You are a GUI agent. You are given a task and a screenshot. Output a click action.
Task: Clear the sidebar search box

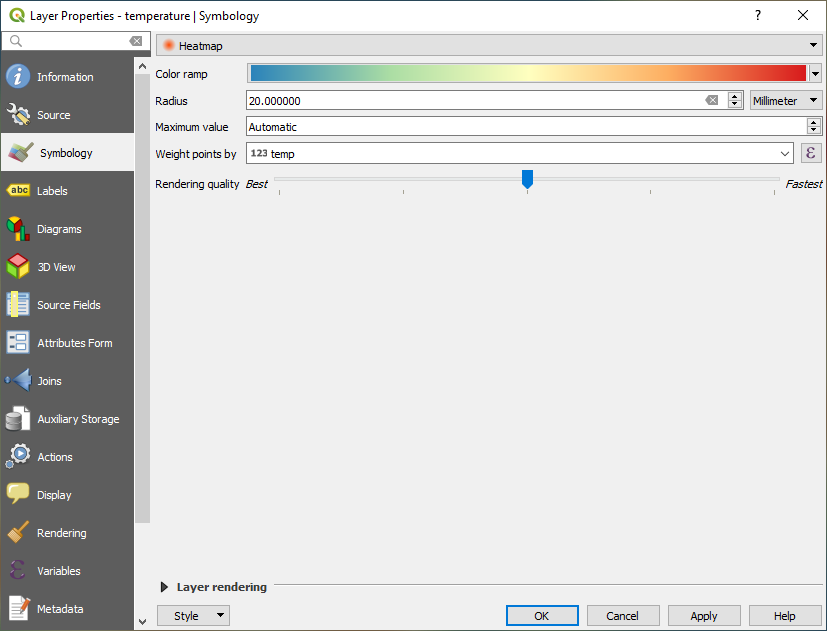[136, 41]
